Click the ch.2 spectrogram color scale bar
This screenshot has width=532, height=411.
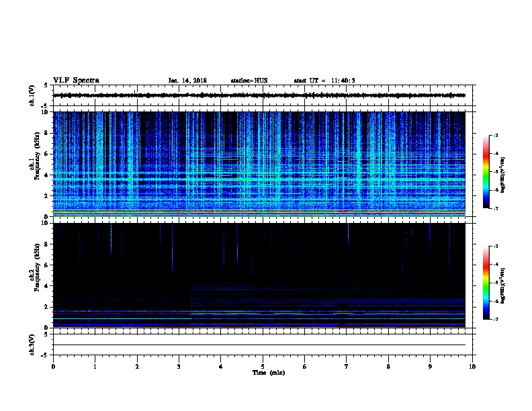point(486,283)
